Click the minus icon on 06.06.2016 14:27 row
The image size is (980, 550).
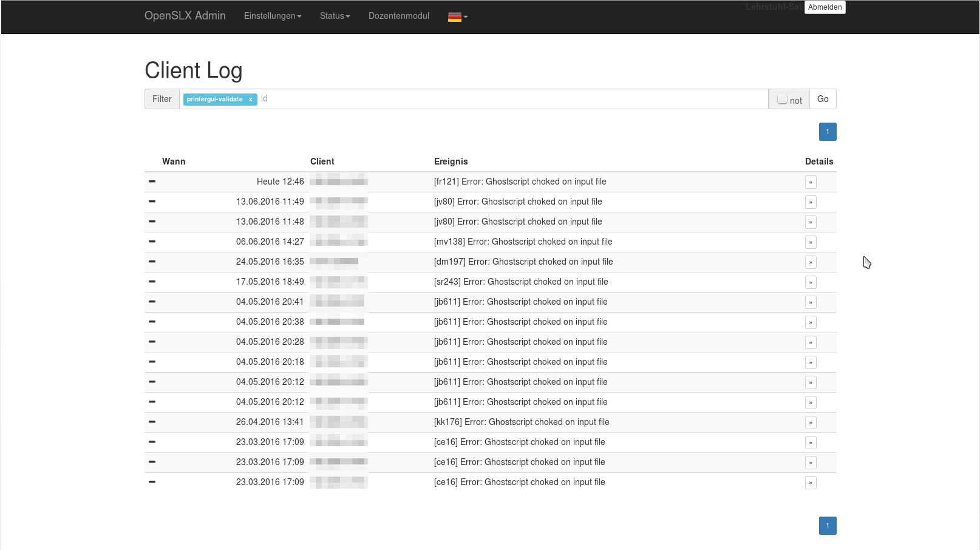(x=152, y=242)
